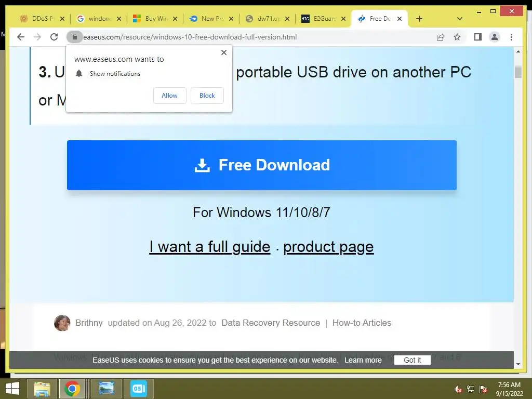Click the scrollbar up arrow
The width and height of the screenshot is (532, 399).
click(518, 51)
